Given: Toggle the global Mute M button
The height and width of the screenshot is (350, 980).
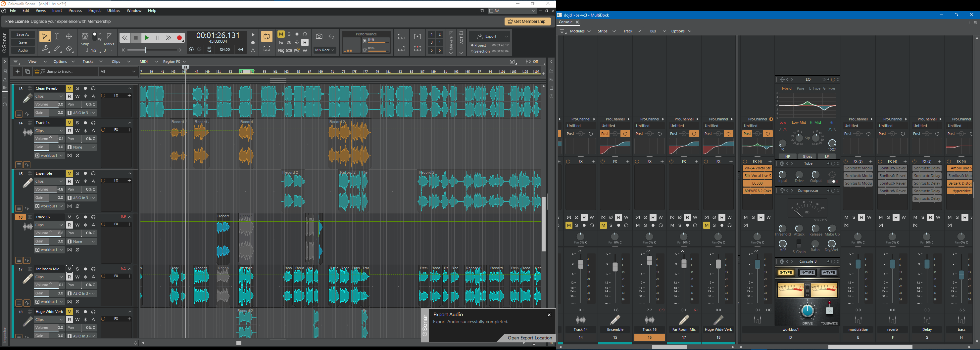Looking at the screenshot, I should tap(281, 34).
